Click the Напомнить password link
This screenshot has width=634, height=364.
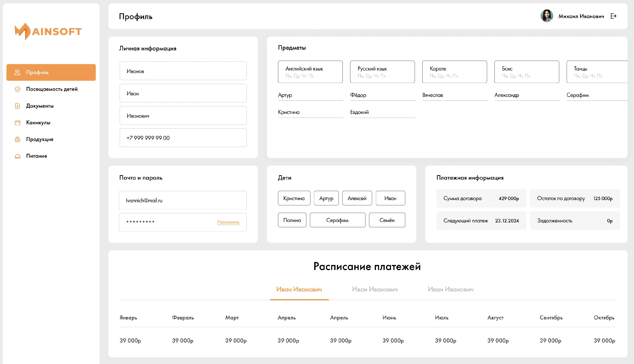click(x=228, y=222)
